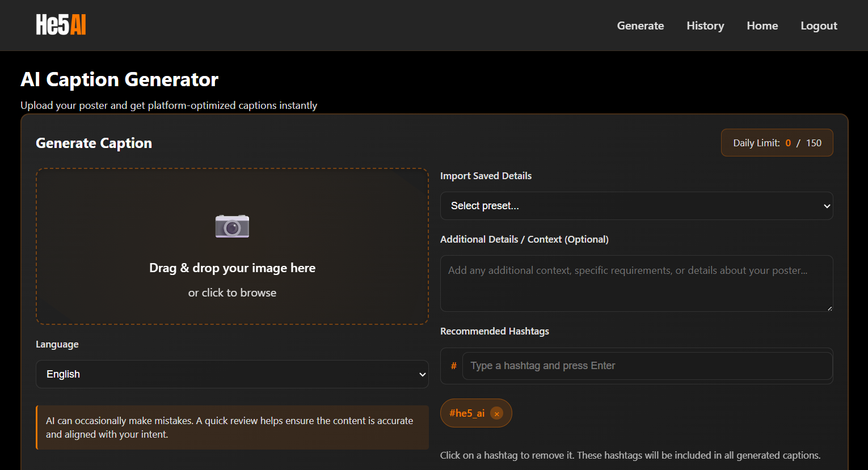Go to the Generate nav item
The width and height of the screenshot is (868, 470).
point(640,26)
